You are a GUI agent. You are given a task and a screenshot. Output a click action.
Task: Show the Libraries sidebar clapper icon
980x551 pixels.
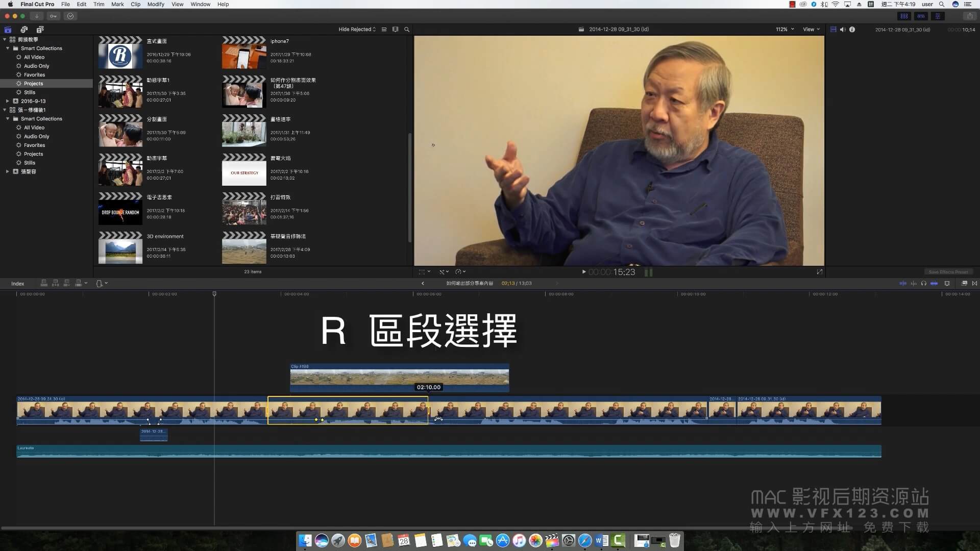(8, 29)
